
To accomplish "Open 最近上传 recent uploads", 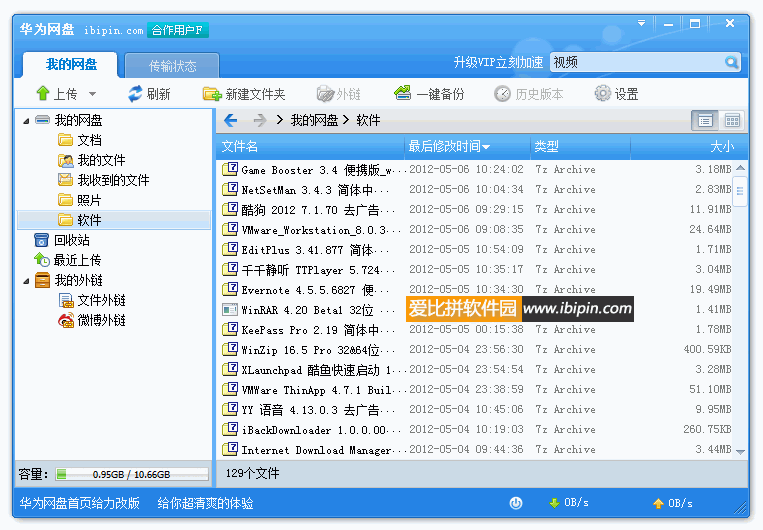I will [68, 260].
